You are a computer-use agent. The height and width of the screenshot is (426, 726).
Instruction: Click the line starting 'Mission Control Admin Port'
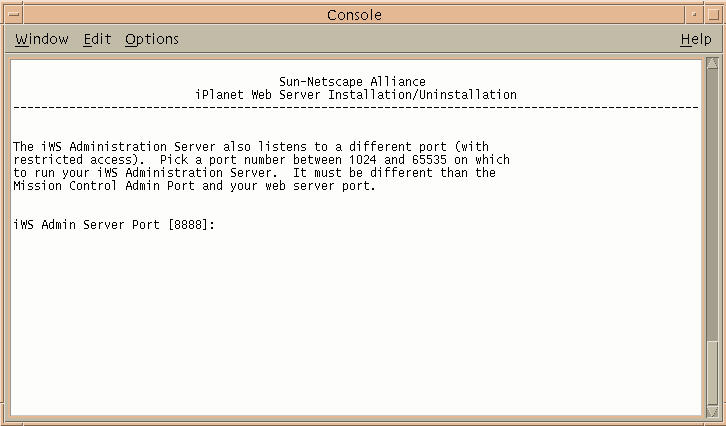pyautogui.click(x=194, y=186)
